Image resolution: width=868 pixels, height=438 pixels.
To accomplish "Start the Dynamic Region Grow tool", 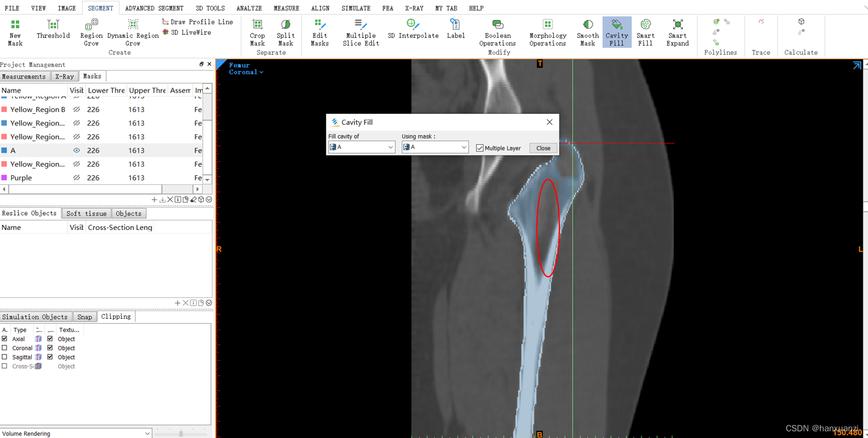I will tap(133, 32).
